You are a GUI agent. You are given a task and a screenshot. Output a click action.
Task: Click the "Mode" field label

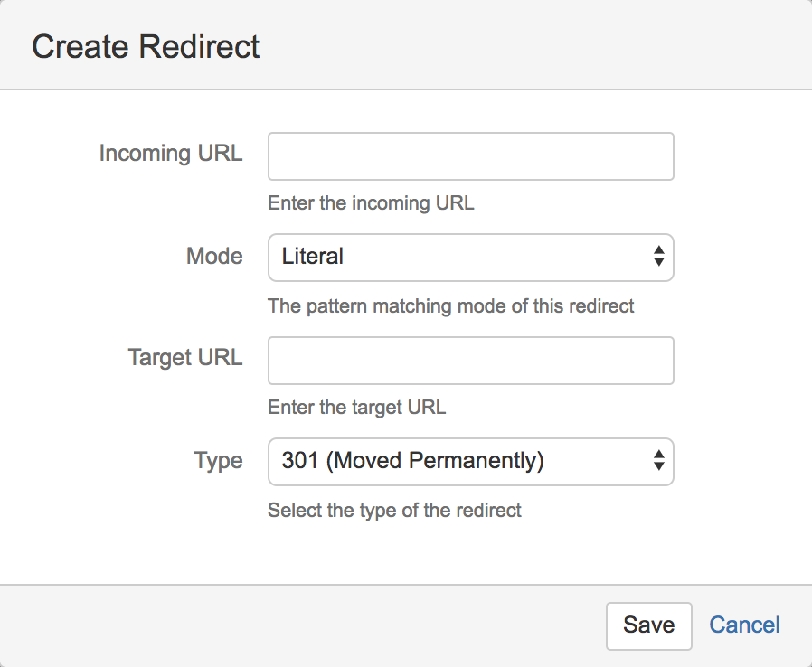pyautogui.click(x=214, y=257)
